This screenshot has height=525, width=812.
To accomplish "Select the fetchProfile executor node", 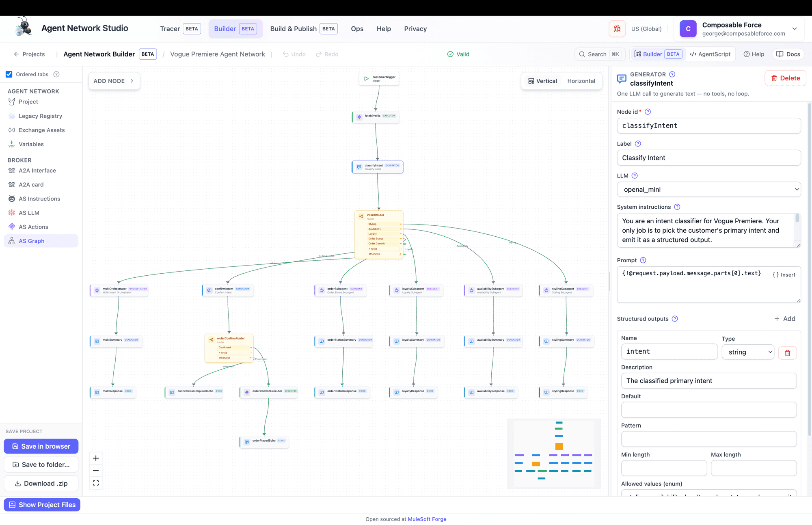I will click(x=376, y=117).
